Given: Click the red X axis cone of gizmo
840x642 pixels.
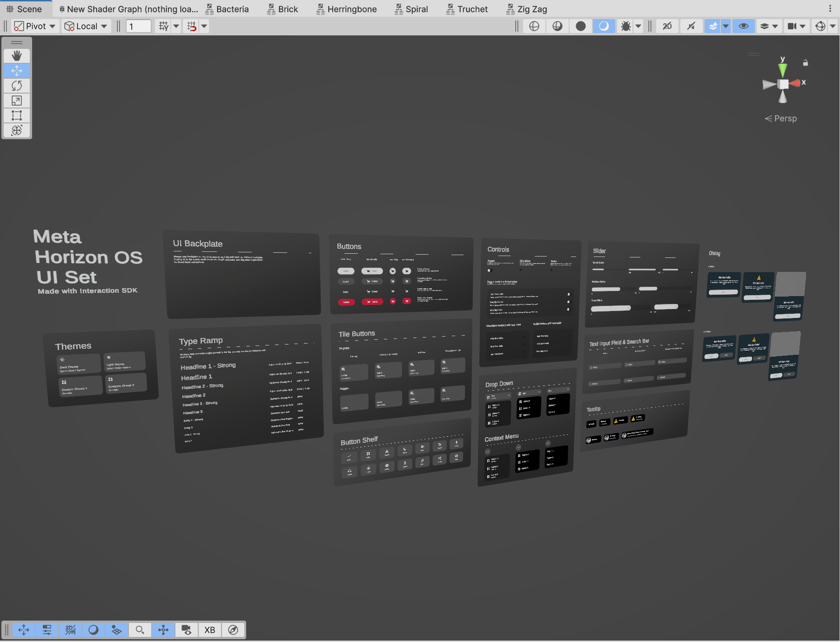Looking at the screenshot, I should point(795,83).
